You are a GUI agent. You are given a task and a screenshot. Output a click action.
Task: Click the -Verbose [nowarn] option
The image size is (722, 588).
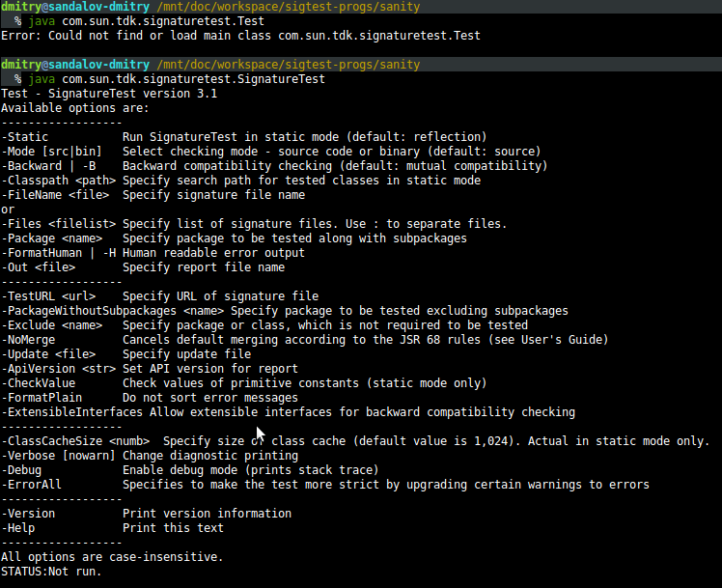58,456
